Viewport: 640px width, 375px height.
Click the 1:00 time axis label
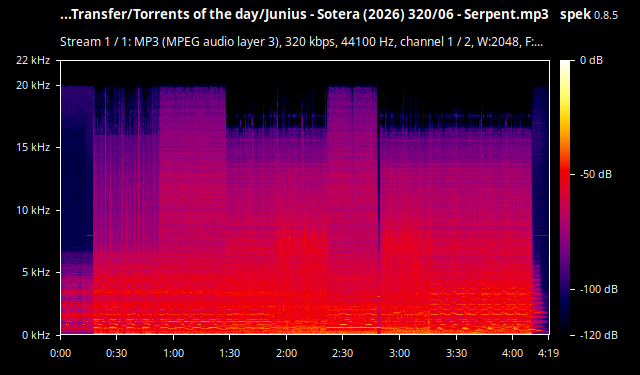tap(173, 353)
